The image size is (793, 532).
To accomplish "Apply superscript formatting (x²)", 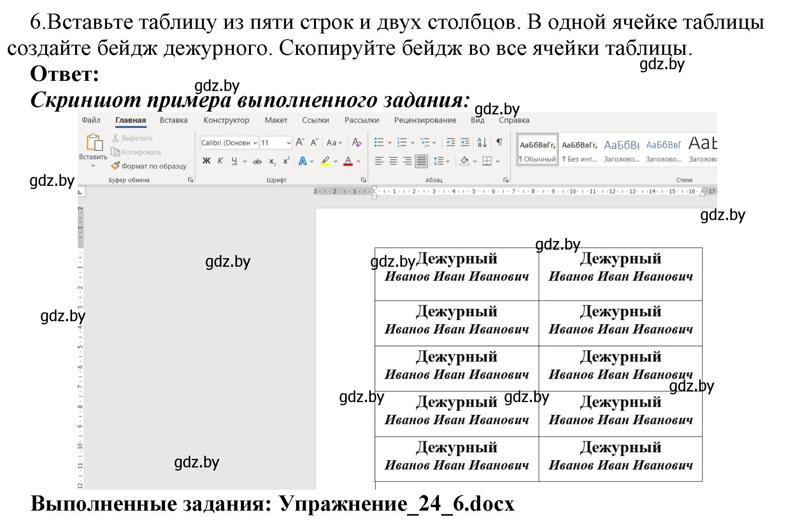I will [286, 161].
